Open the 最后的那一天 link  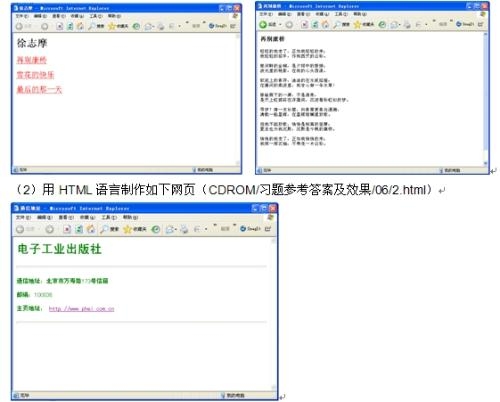39,89
